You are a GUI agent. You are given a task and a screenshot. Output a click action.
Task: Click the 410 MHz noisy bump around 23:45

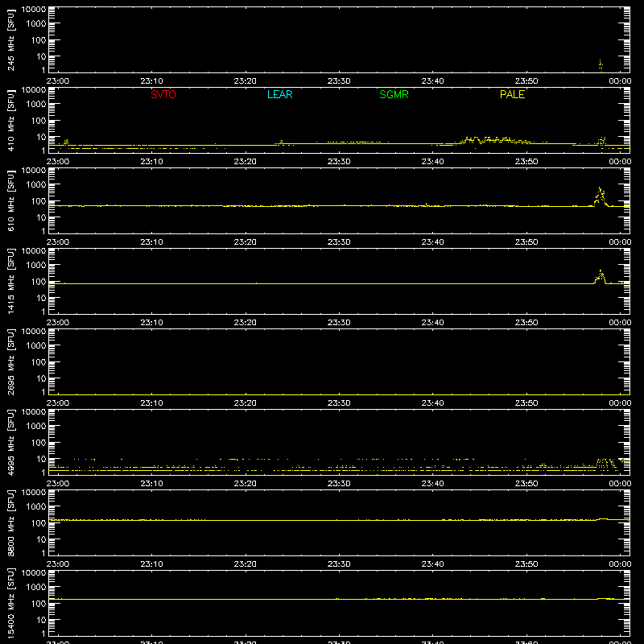tap(488, 139)
